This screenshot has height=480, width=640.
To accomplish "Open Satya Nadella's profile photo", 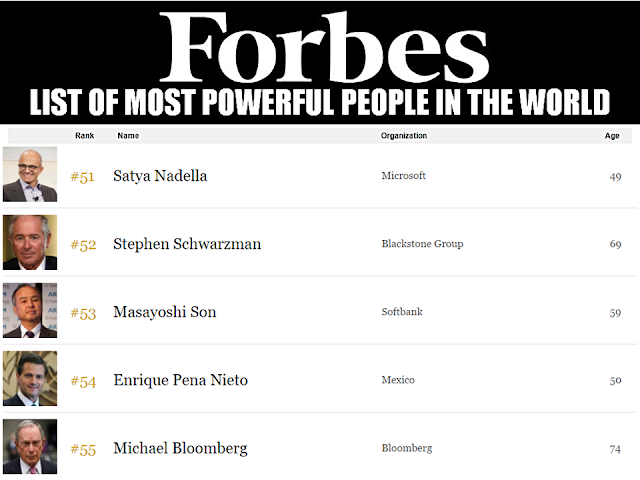I will point(30,174).
